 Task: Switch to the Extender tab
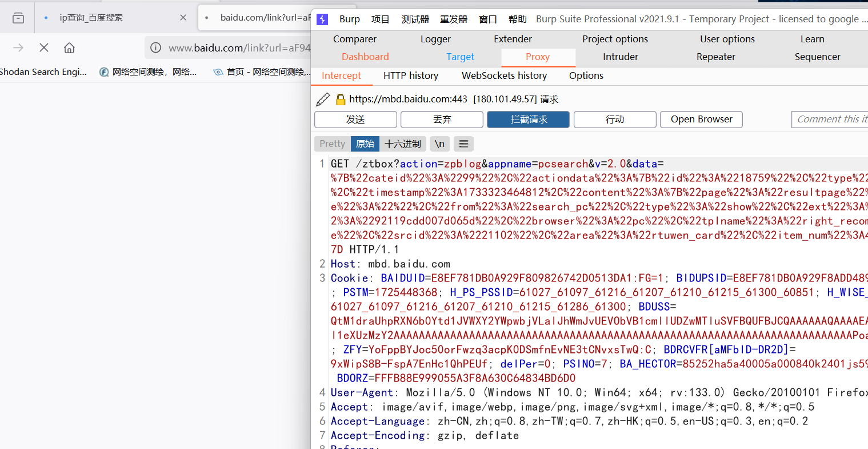[513, 39]
